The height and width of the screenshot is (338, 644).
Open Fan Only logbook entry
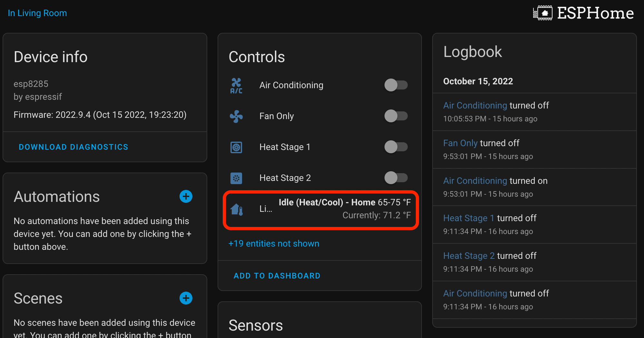[x=460, y=143]
